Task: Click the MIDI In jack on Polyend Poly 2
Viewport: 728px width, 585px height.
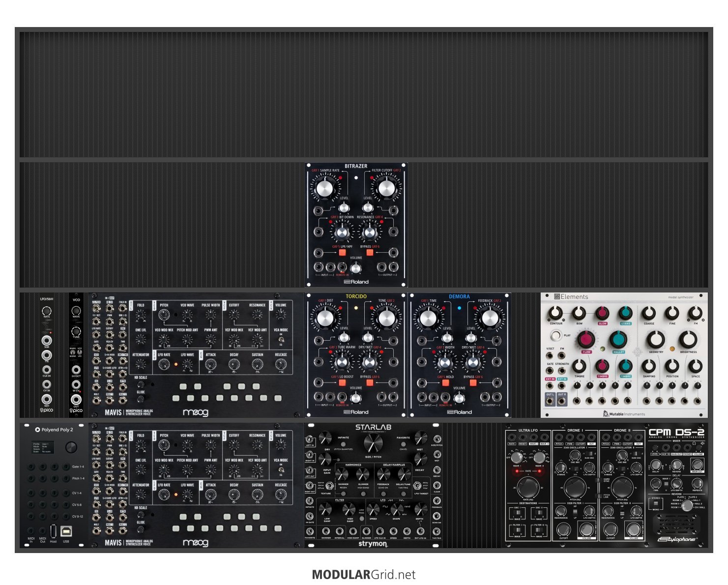Action: tap(31, 531)
